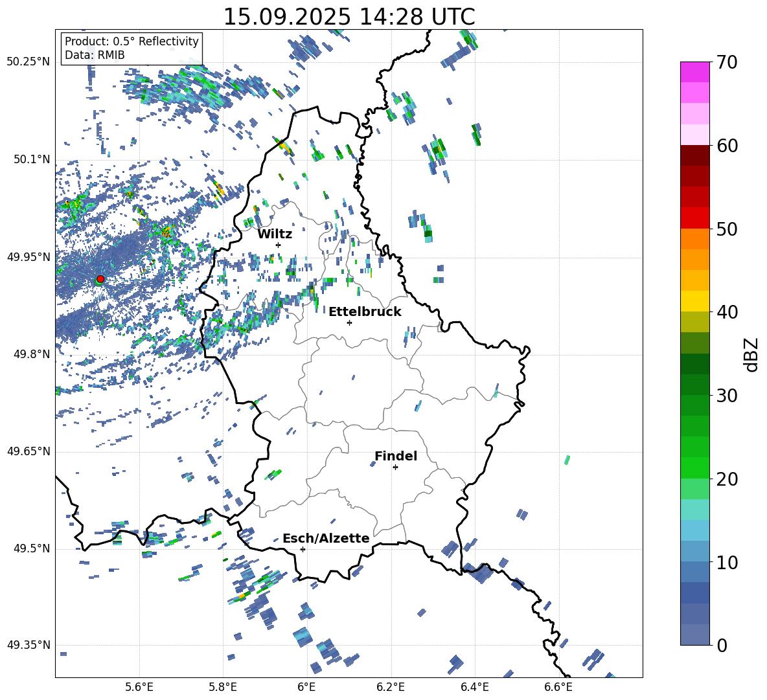Click the dark maroon colorbar segment below 60
This screenshot has width=767, height=700.
click(x=694, y=155)
